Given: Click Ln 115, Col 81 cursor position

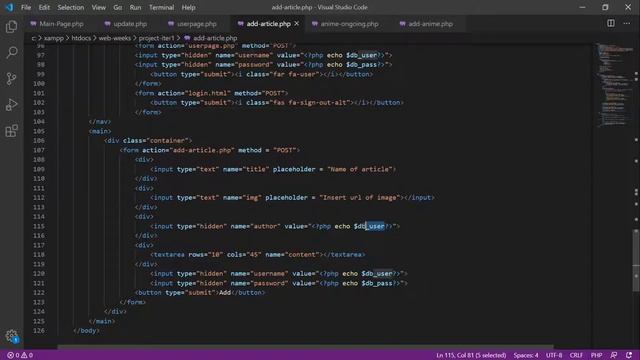Looking at the screenshot, I should 471,355.
